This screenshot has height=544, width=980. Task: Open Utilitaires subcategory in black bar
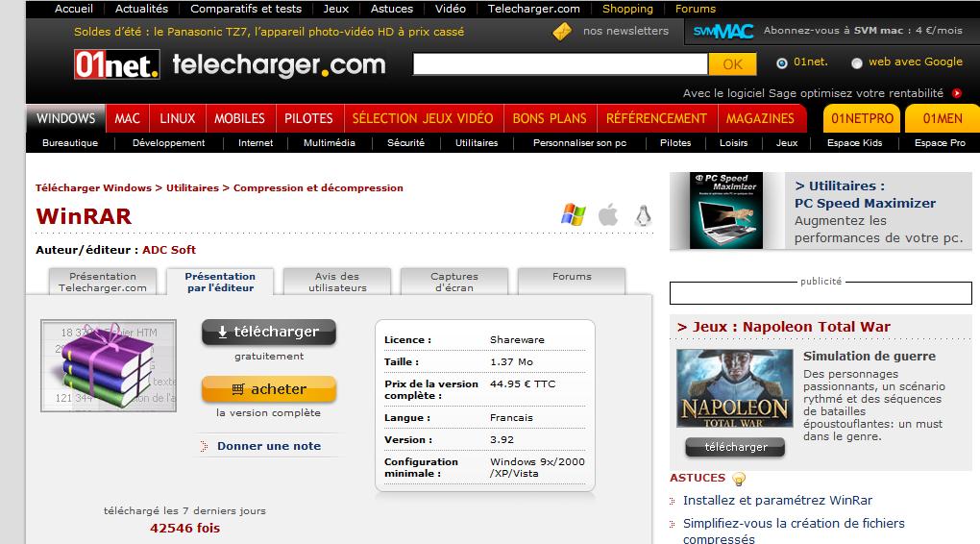pyautogui.click(x=477, y=142)
